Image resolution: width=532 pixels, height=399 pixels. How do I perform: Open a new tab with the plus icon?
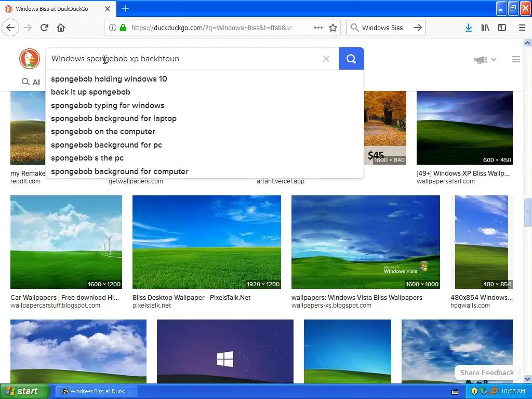(125, 8)
